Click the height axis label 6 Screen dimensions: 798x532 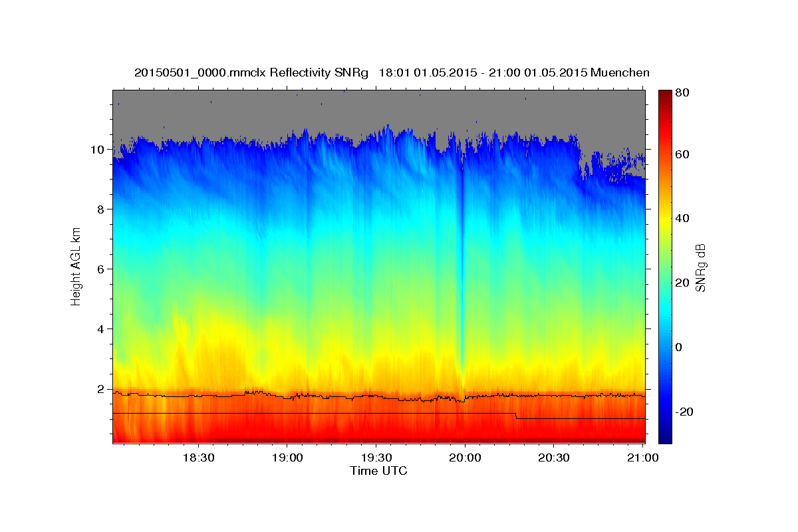coord(101,269)
